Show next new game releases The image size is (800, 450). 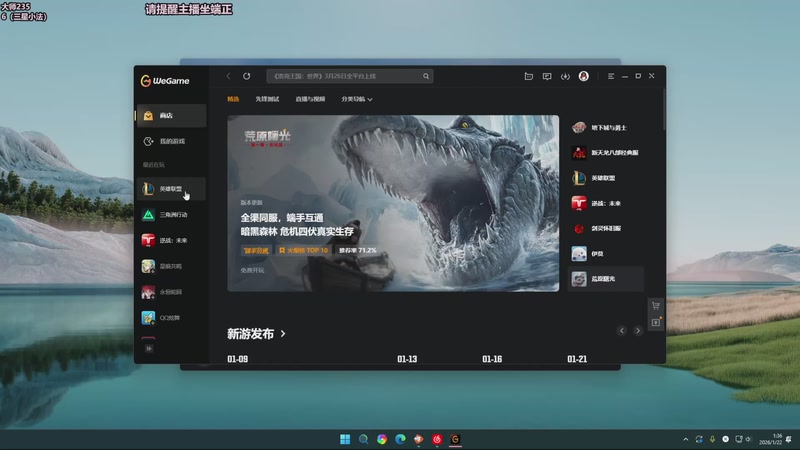pyautogui.click(x=638, y=331)
